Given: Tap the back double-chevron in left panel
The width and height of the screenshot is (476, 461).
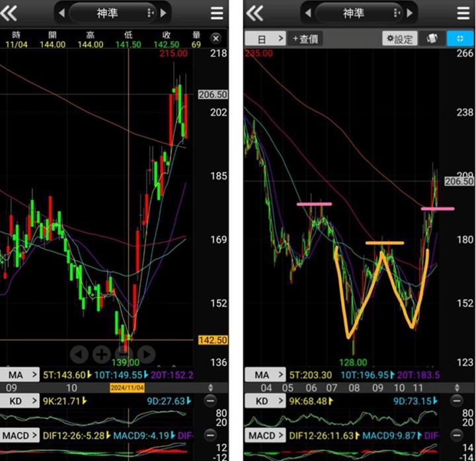Looking at the screenshot, I should pos(11,13).
